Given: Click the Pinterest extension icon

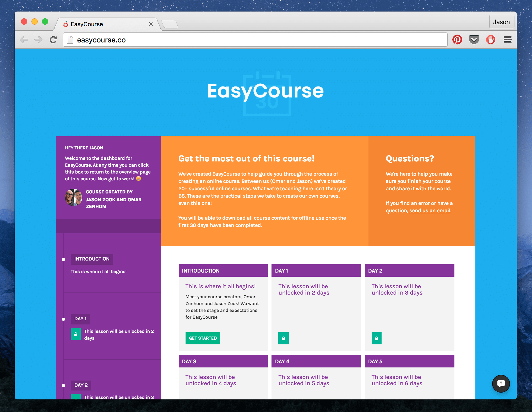Looking at the screenshot, I should pos(457,40).
